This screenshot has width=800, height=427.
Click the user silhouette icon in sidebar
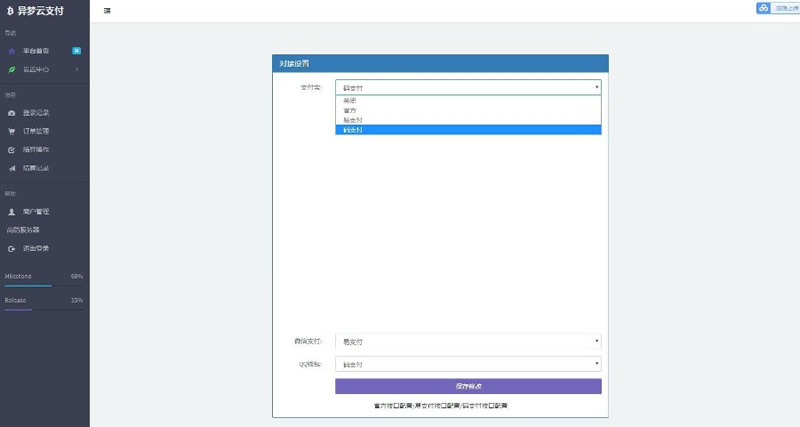coord(12,212)
